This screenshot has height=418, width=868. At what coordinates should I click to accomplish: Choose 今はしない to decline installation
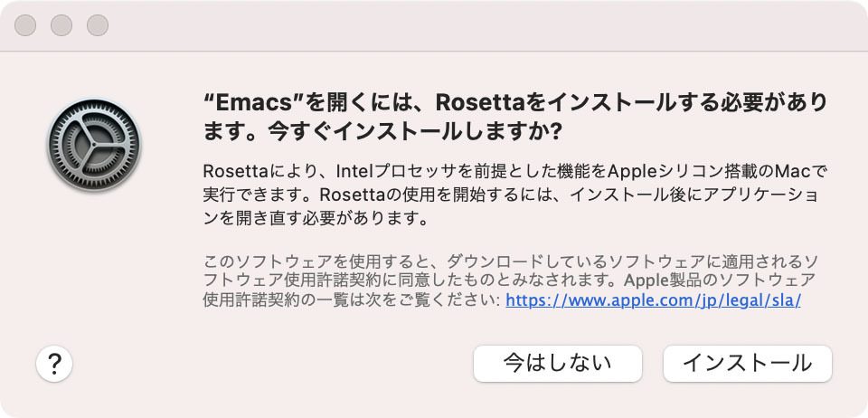pos(558,363)
